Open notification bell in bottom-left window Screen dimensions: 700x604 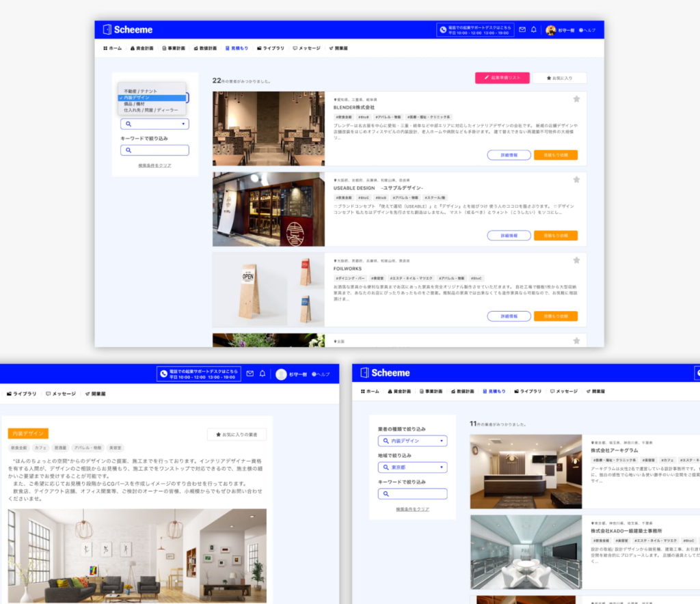tap(262, 373)
